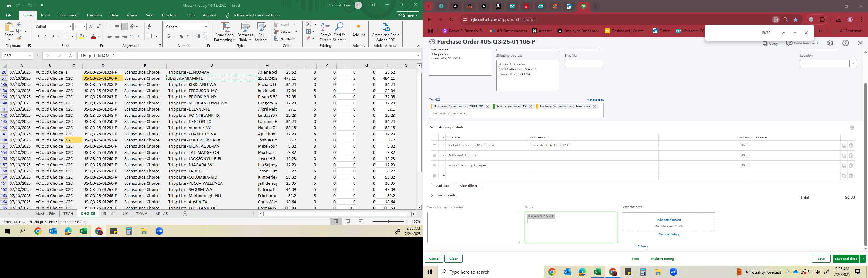Click the Windows search box
Screen dimensions: 868x278
pyautogui.click(x=490, y=272)
